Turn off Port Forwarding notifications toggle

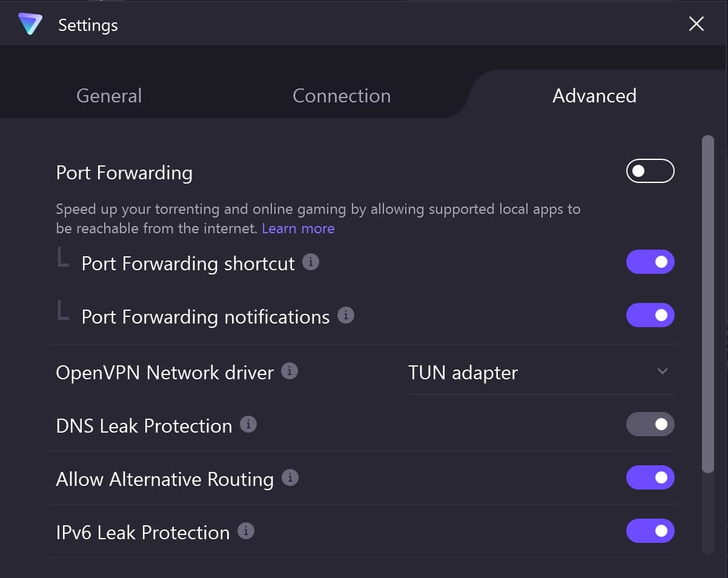click(x=650, y=315)
